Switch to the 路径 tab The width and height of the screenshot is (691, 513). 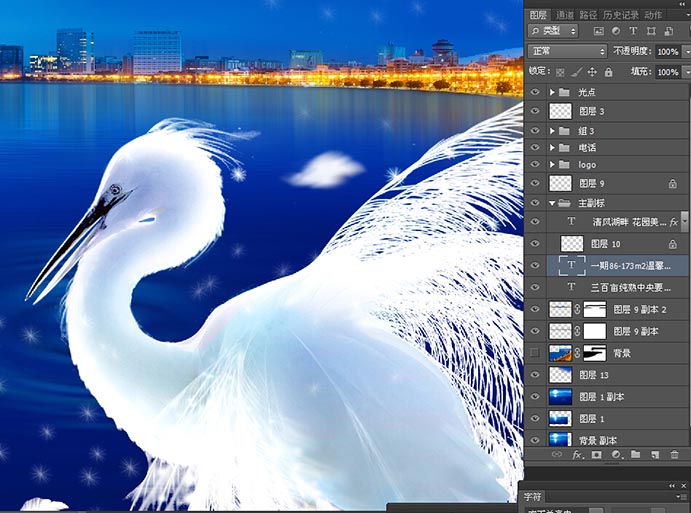[588, 15]
